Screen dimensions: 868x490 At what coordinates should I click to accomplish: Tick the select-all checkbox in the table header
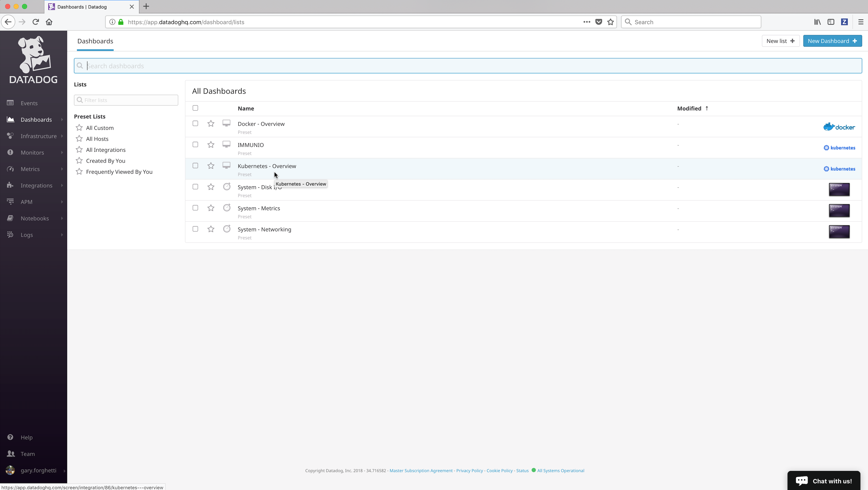[196, 108]
